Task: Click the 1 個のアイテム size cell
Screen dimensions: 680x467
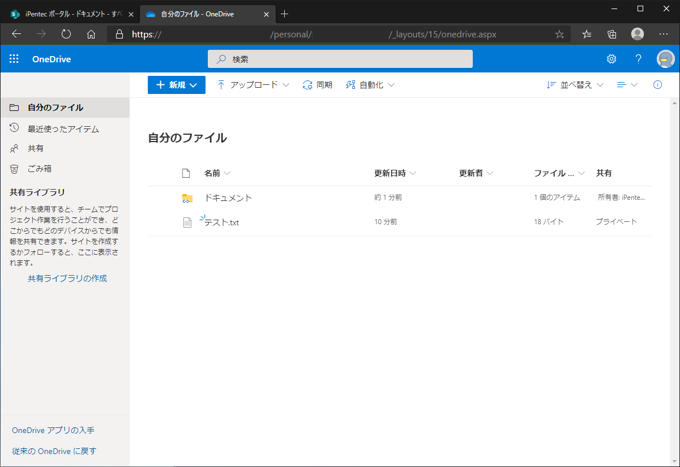Action: tap(557, 197)
